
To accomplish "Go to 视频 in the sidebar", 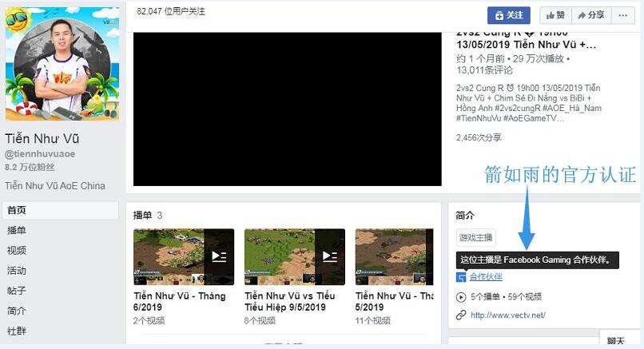I will [17, 250].
